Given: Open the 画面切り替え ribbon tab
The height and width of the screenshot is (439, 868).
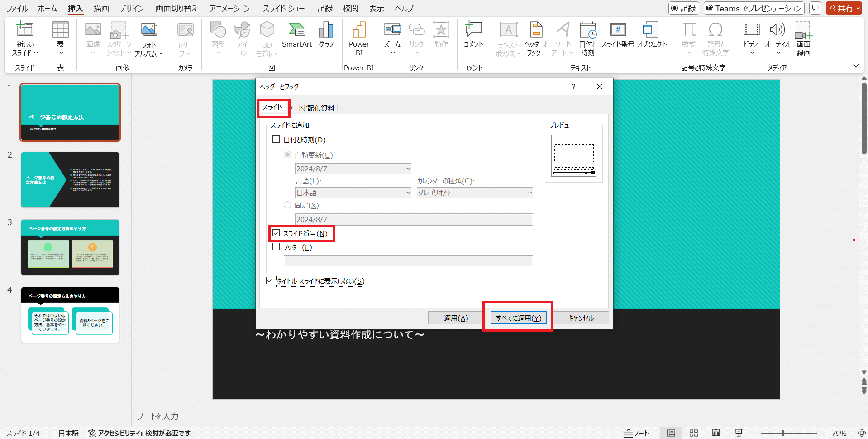Looking at the screenshot, I should tap(176, 8).
